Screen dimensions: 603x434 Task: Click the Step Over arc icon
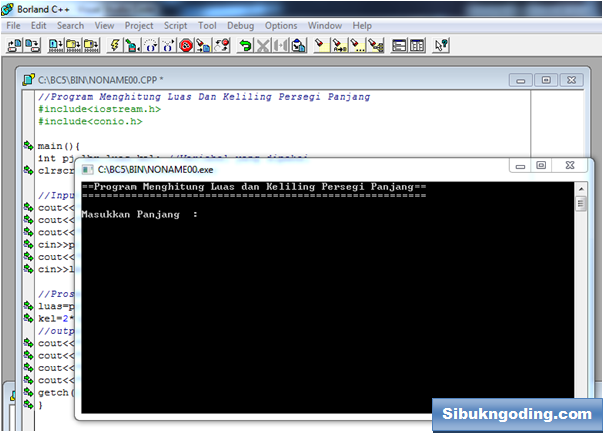tap(150, 45)
